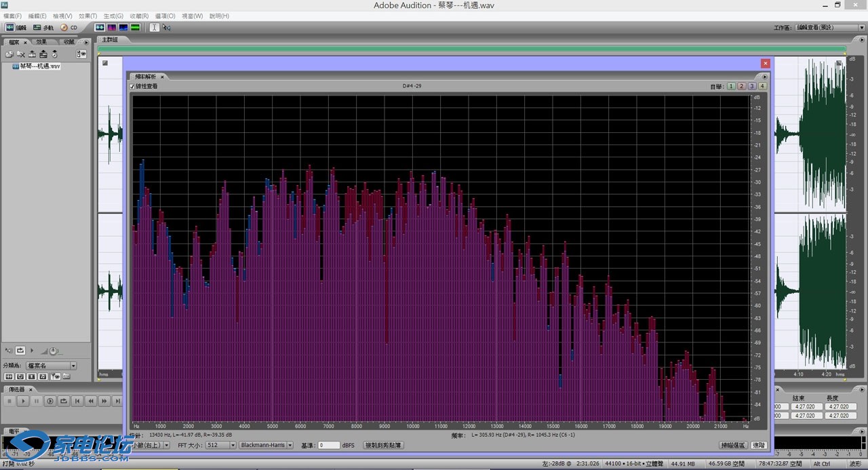Click the 掃瞄選區 scan selection button
The height and width of the screenshot is (470, 868).
[733, 446]
